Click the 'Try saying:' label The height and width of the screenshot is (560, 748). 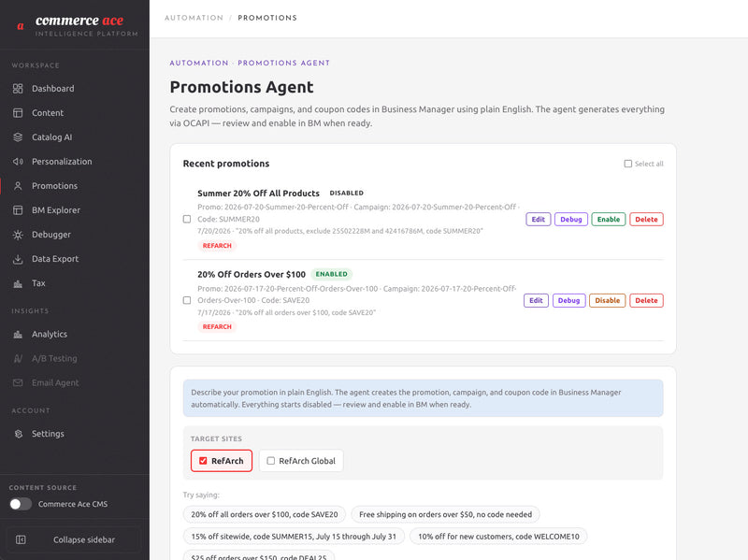(201, 495)
